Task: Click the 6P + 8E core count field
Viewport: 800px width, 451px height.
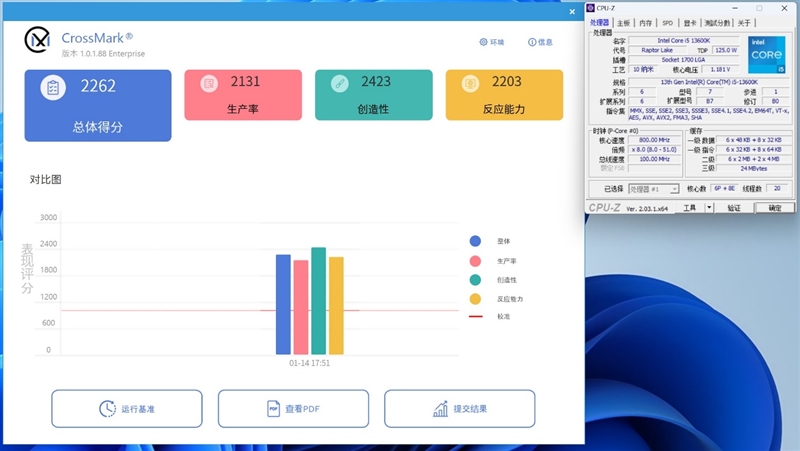Action: 724,188
